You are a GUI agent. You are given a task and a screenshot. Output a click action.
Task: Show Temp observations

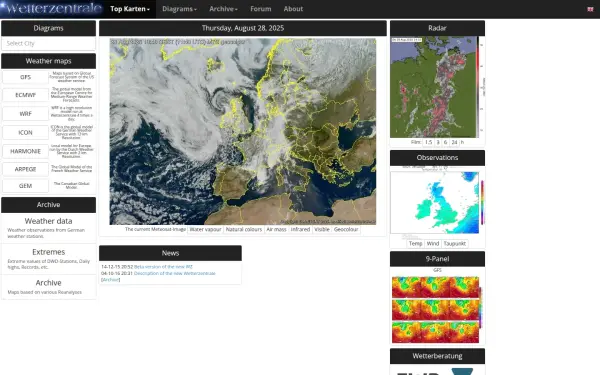416,243
